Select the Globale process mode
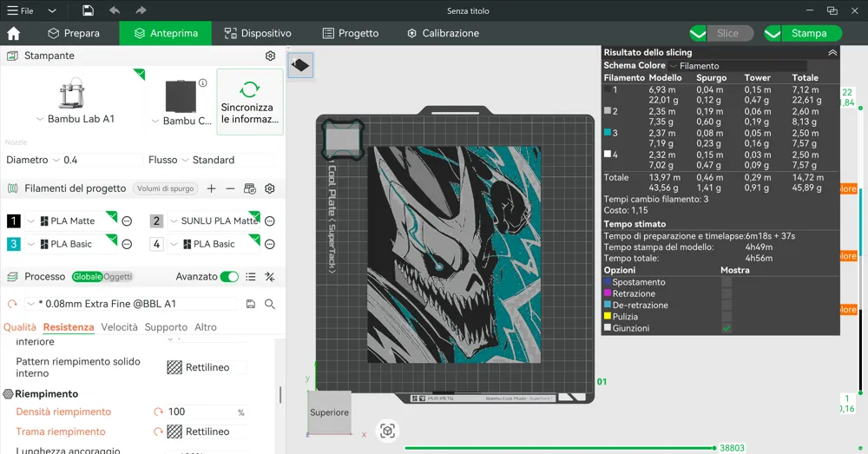This screenshot has width=868, height=454. pyautogui.click(x=87, y=277)
